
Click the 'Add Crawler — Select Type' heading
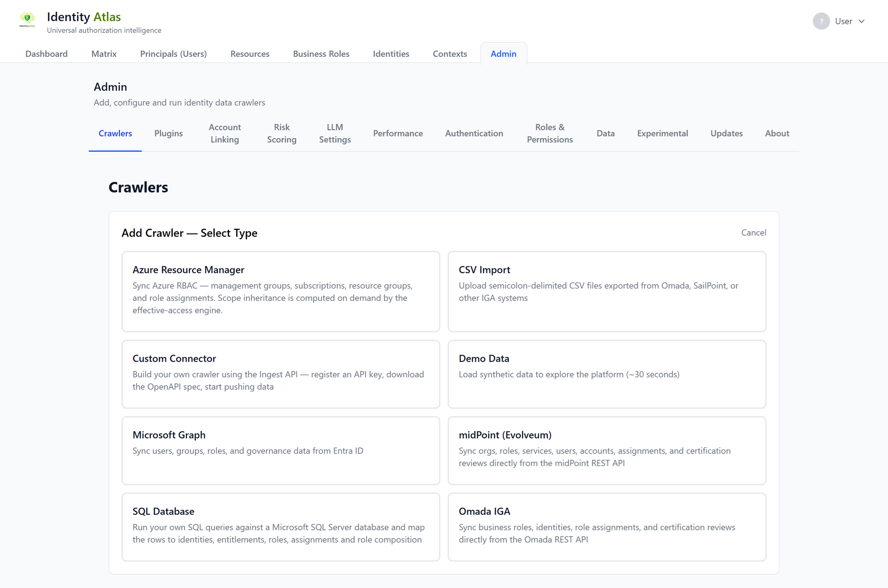click(x=190, y=233)
